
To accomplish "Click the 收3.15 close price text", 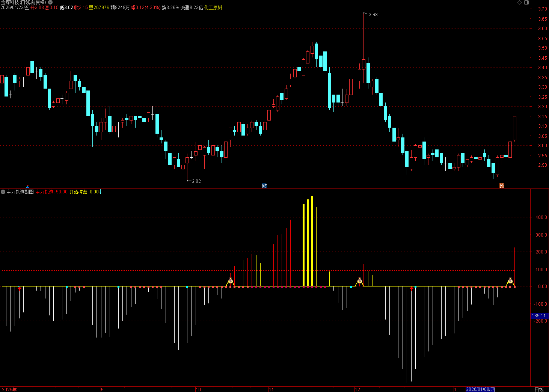I will click(x=81, y=8).
